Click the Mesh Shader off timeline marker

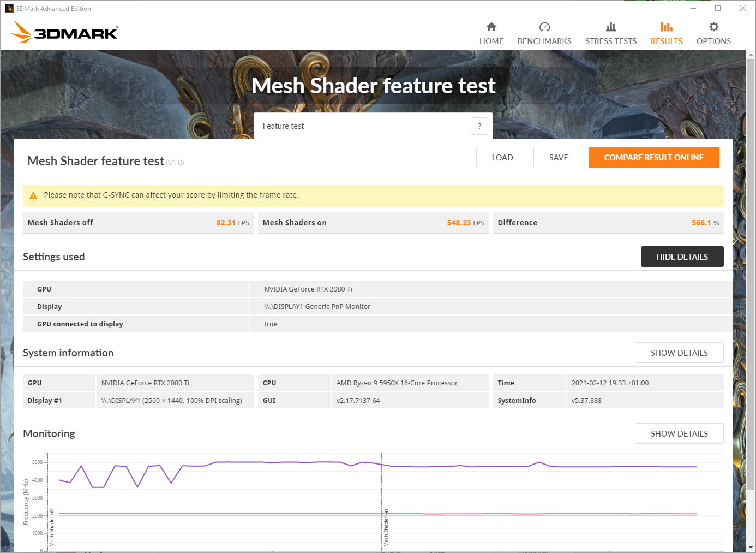pos(52,527)
